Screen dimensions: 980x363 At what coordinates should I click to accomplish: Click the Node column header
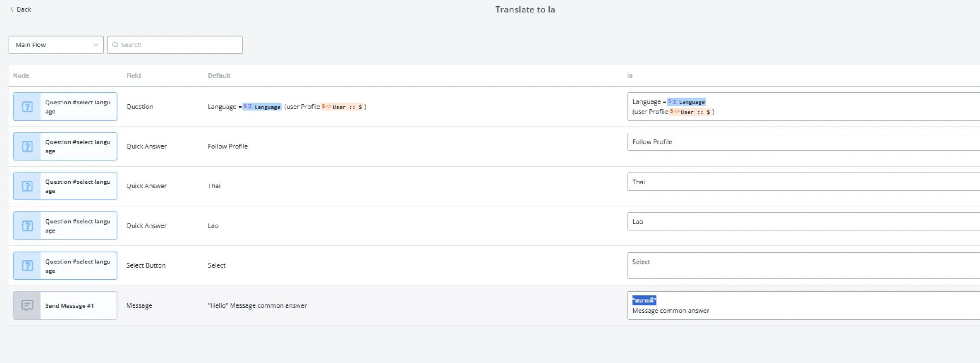click(21, 75)
